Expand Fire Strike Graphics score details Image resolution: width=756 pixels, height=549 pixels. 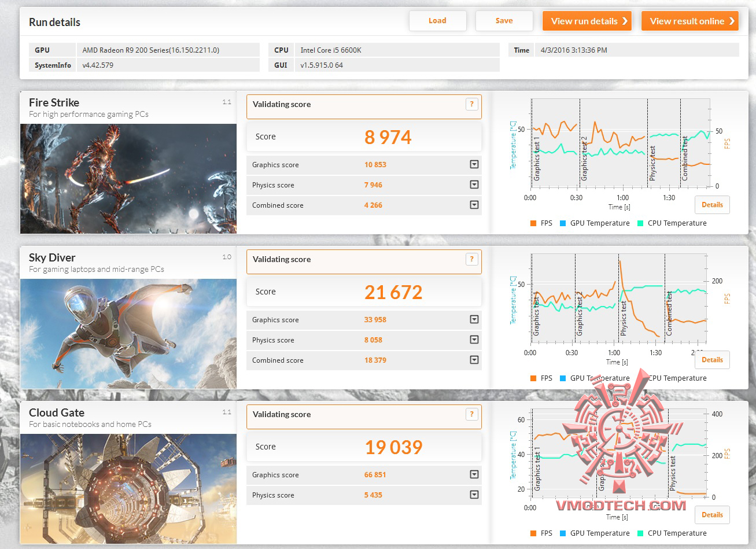[474, 165]
